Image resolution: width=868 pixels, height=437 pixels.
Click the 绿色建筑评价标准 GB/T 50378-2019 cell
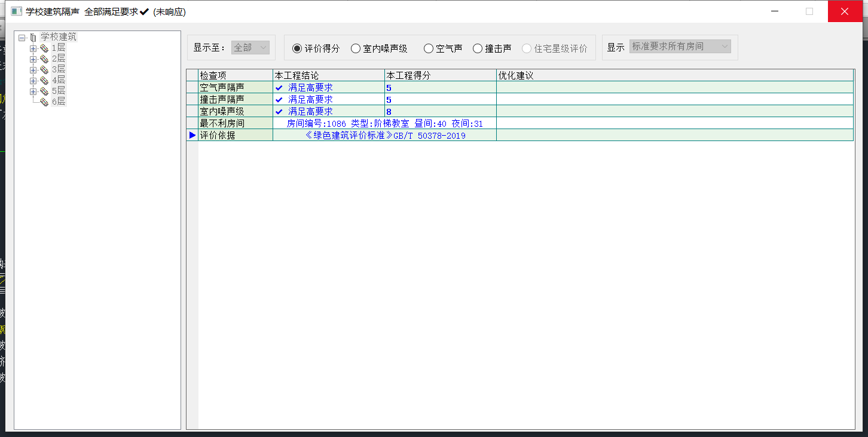coord(384,136)
